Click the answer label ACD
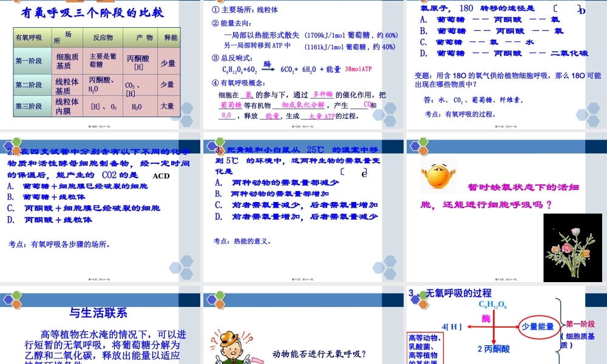Image resolution: width=607 pixels, height=364 pixels. click(x=161, y=176)
